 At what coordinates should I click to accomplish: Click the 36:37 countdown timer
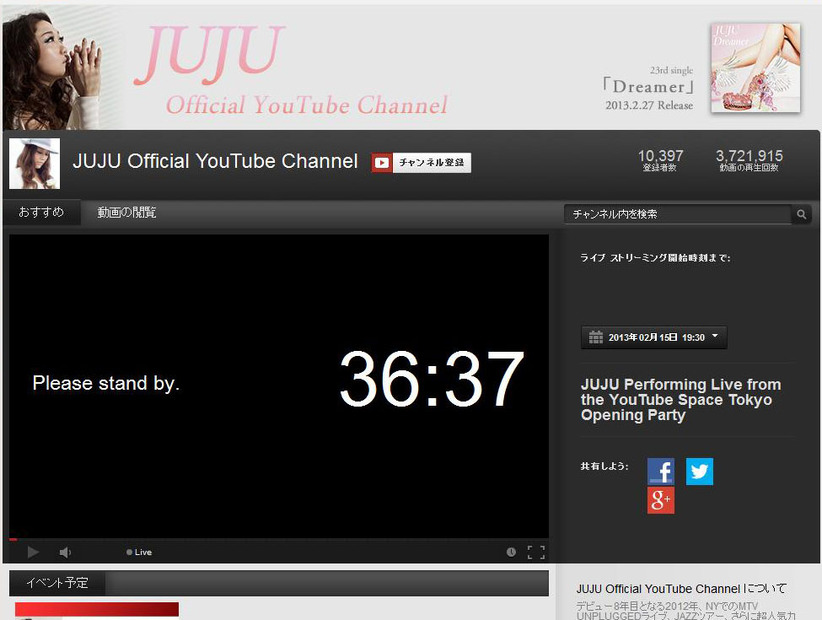click(431, 379)
